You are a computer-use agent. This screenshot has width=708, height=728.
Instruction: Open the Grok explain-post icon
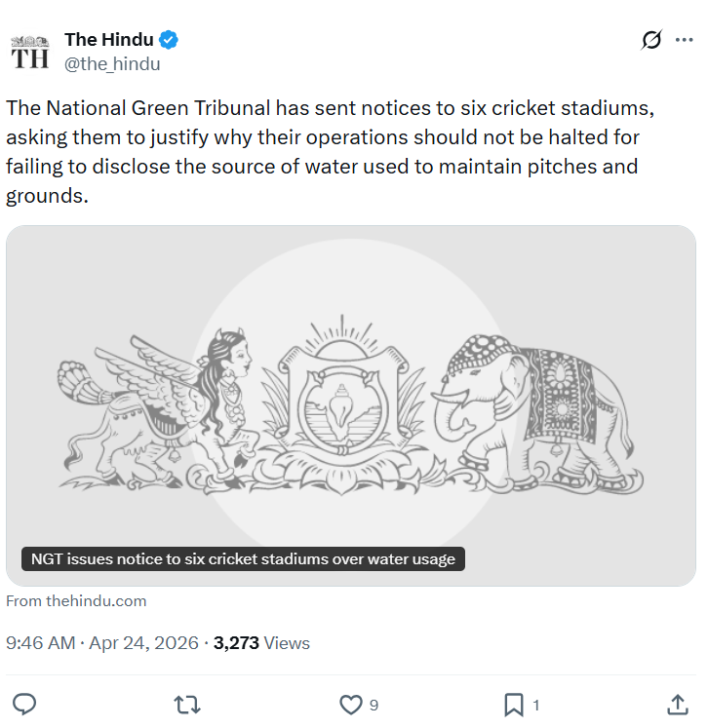click(651, 40)
